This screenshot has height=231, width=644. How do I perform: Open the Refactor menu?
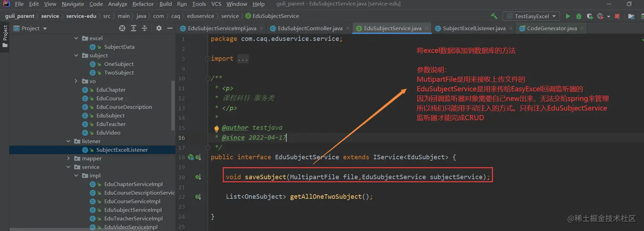[x=143, y=4]
